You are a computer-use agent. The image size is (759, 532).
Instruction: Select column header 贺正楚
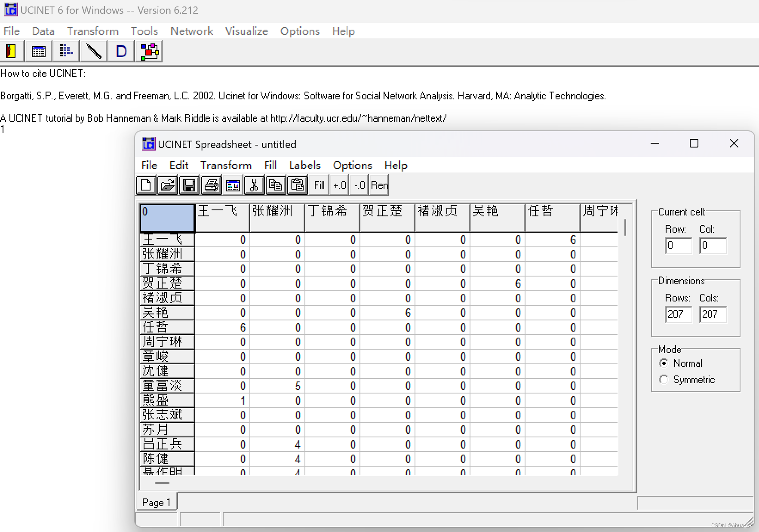coord(387,218)
